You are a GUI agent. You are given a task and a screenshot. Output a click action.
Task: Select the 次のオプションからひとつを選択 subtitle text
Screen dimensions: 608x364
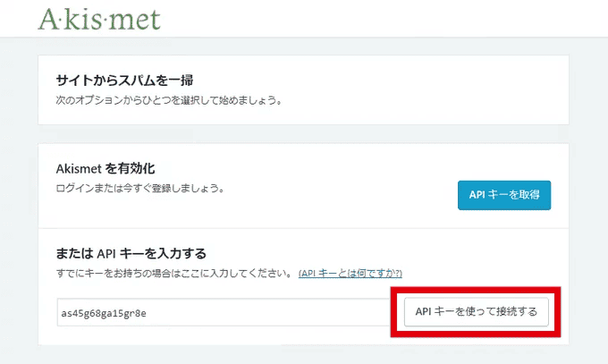click(x=168, y=100)
